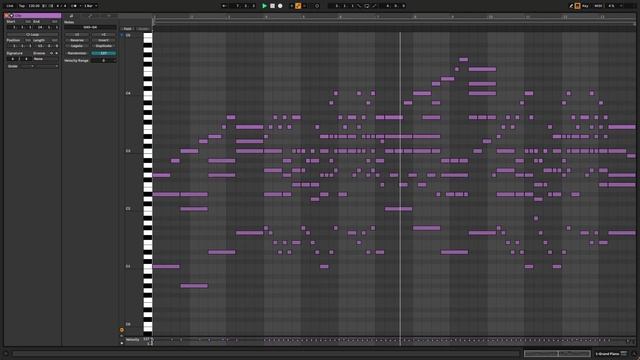The width and height of the screenshot is (640, 360).
Task: Select the long highest note near bar 9
Action: coord(482,69)
